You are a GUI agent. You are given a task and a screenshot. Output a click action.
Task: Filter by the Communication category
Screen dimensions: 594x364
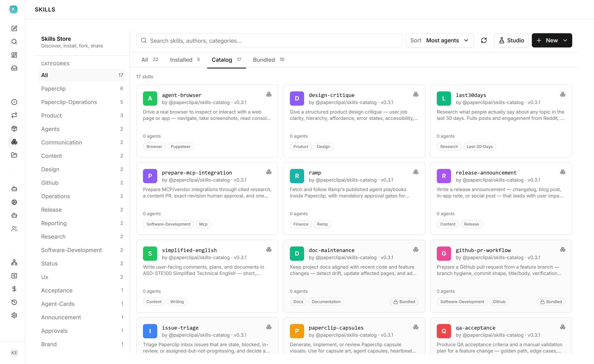pyautogui.click(x=82, y=142)
